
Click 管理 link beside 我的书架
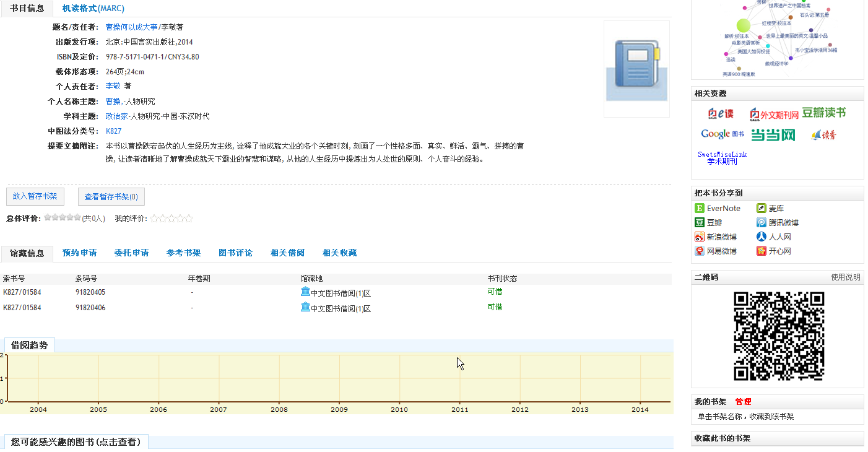coord(743,402)
